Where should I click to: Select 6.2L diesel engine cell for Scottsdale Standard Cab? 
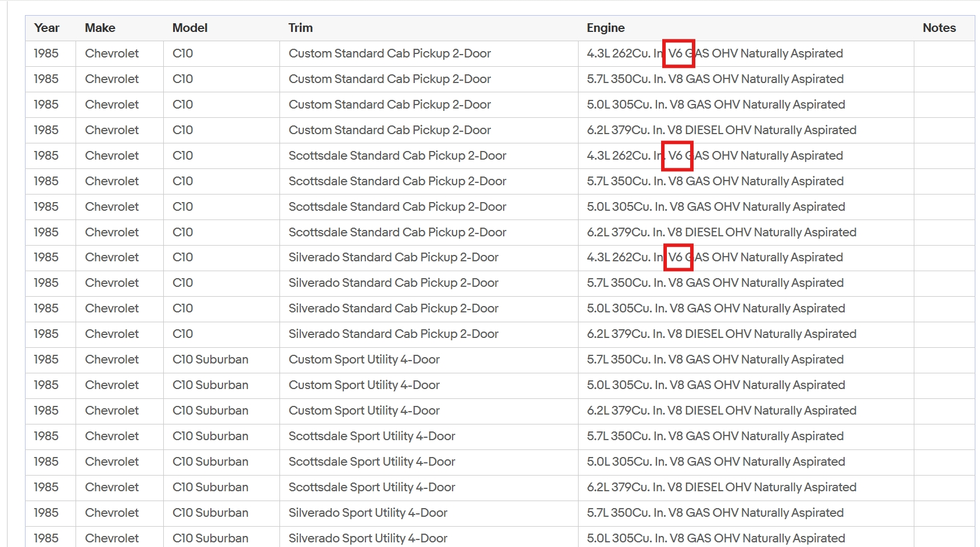[746, 232]
